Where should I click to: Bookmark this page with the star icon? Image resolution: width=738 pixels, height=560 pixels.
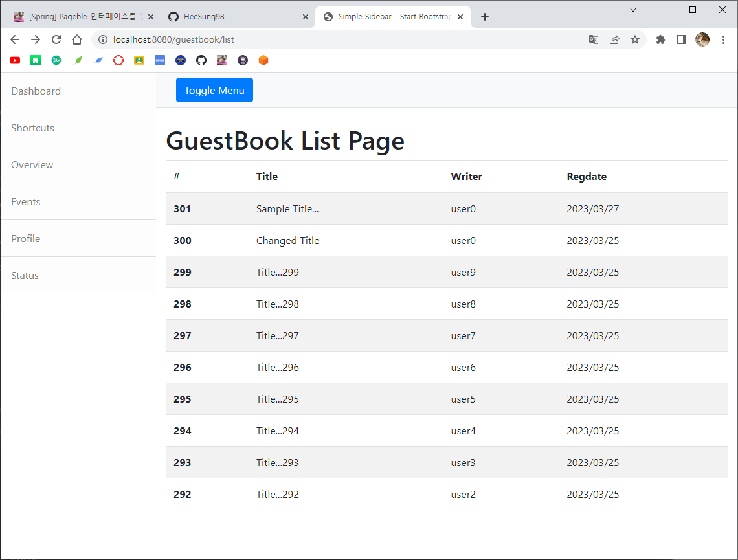click(x=635, y=39)
